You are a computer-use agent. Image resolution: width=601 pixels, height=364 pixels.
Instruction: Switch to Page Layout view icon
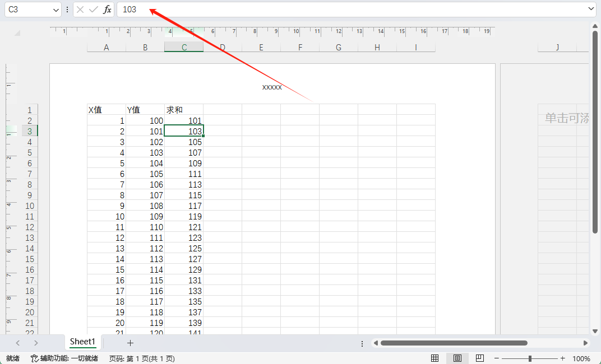pyautogui.click(x=457, y=358)
